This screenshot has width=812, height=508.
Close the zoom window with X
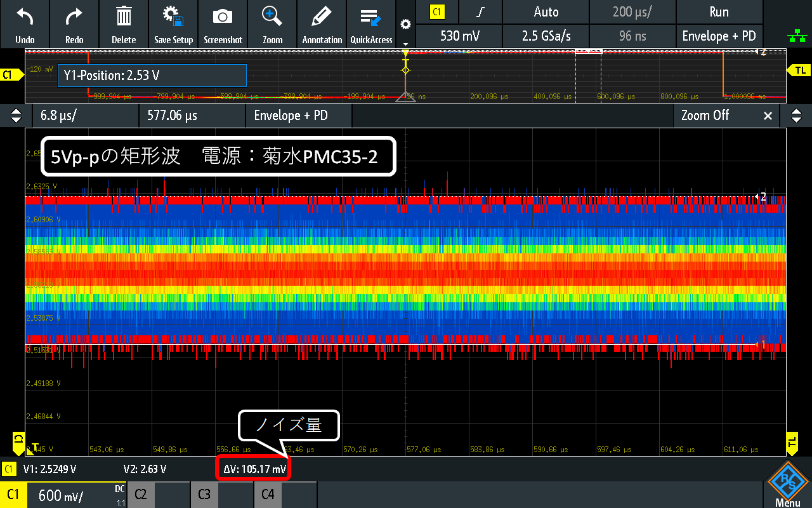[768, 116]
